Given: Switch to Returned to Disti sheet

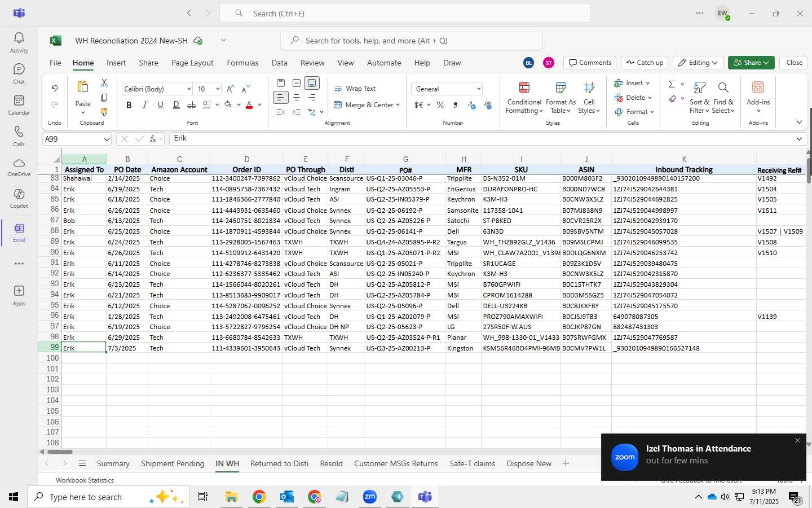Looking at the screenshot, I should (279, 463).
